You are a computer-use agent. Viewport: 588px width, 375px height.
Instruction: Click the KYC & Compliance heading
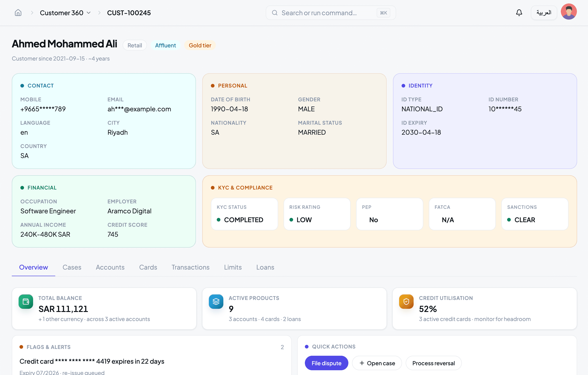(x=245, y=187)
